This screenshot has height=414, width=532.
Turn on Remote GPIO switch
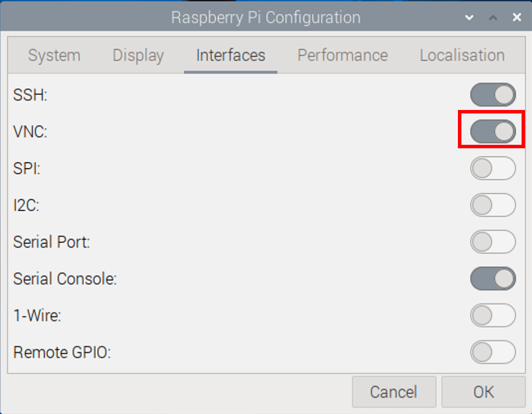[x=493, y=352]
